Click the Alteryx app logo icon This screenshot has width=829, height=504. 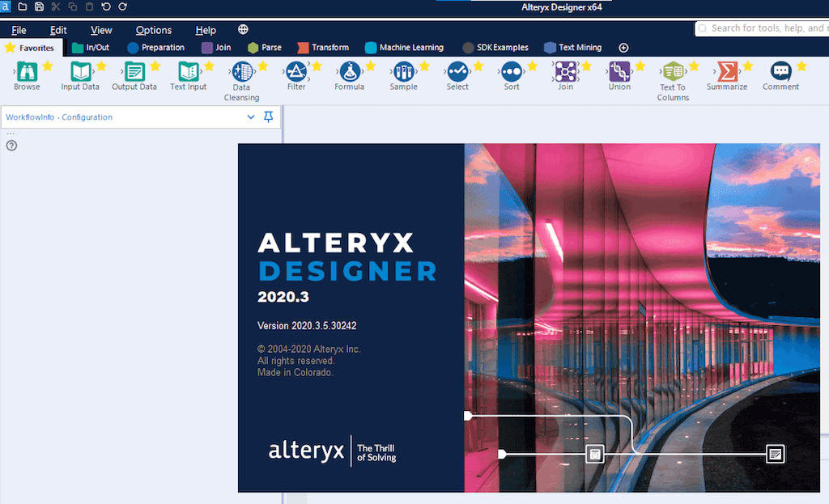(6, 6)
